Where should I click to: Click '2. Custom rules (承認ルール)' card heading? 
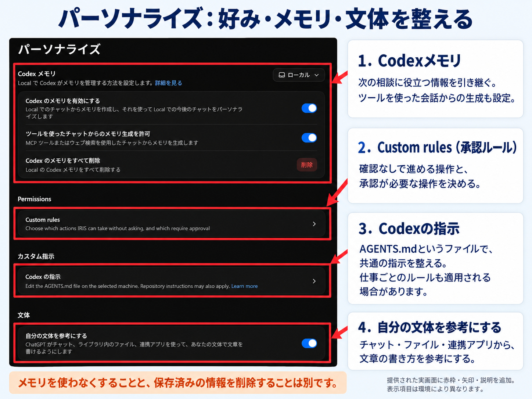438,148
